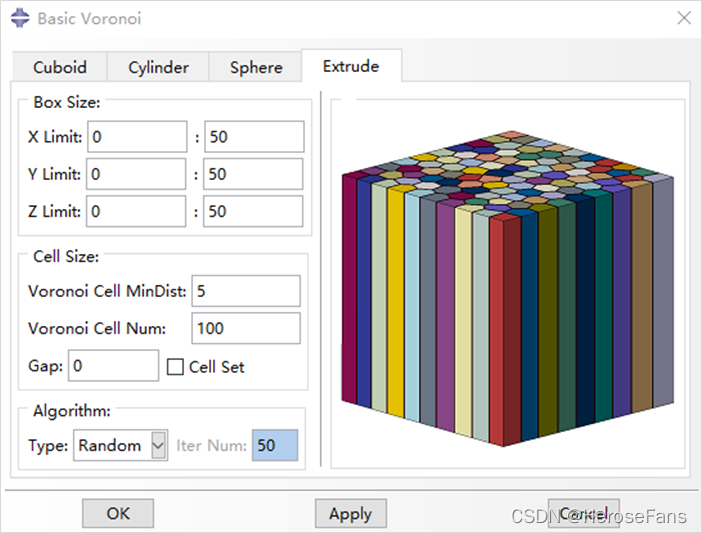Viewport: 702px width, 533px height.
Task: Click the Y Limit minimum field
Action: [x=136, y=174]
